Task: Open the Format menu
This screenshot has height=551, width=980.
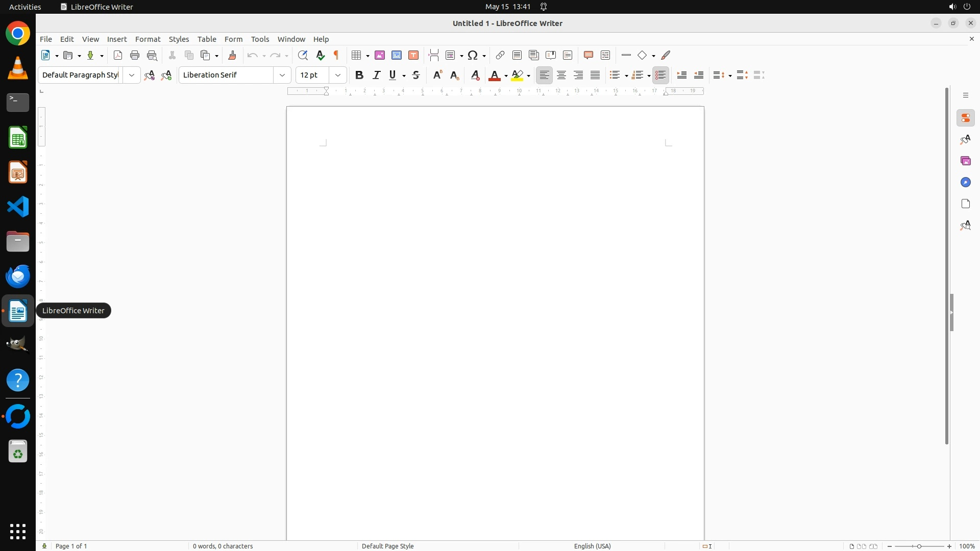Action: click(148, 39)
